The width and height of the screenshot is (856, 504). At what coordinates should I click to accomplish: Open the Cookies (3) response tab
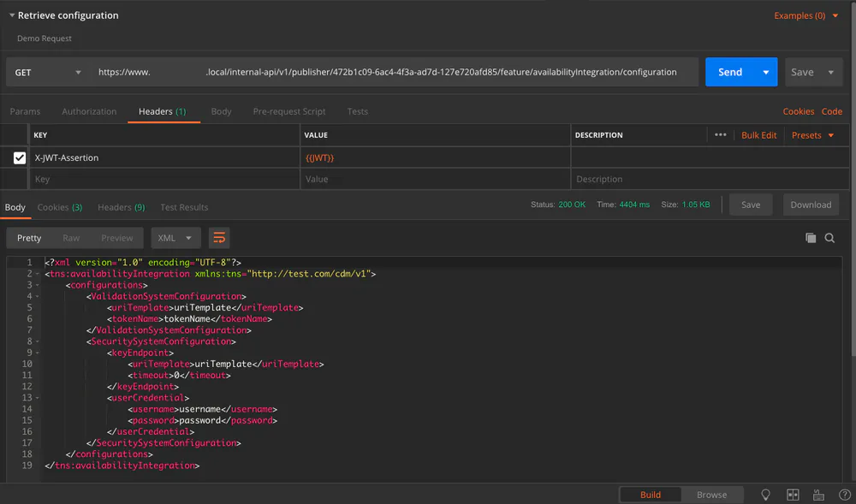[x=59, y=207]
